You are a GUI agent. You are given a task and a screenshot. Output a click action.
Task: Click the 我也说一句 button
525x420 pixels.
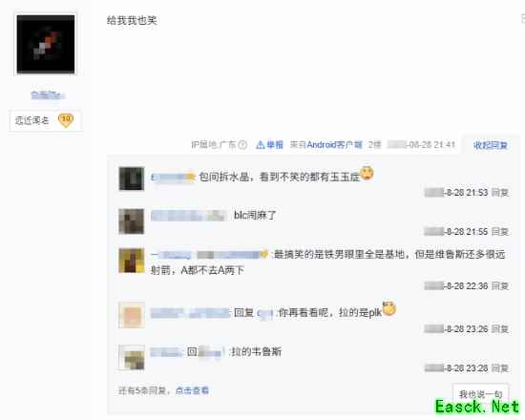point(480,394)
